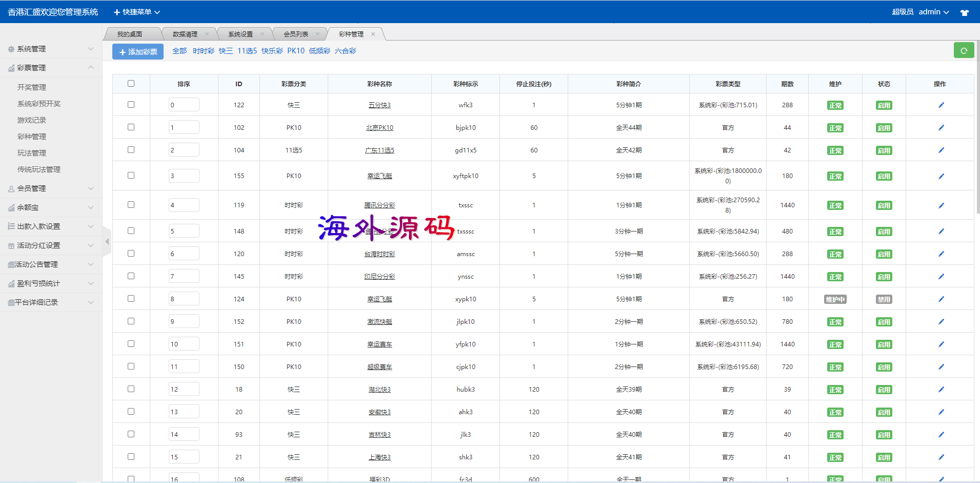Click edit pencil for 印尼分分彩 row
This screenshot has width=980, height=483.
coord(941,277)
